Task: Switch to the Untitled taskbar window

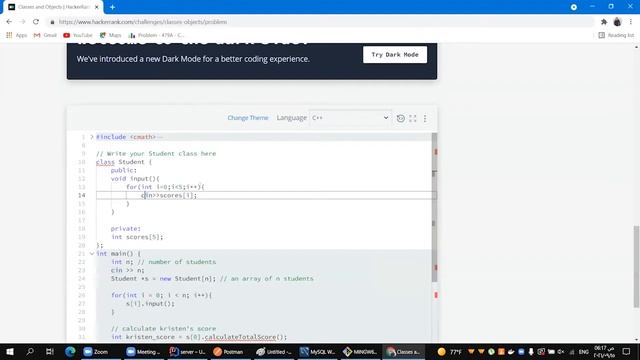Action: click(274, 351)
